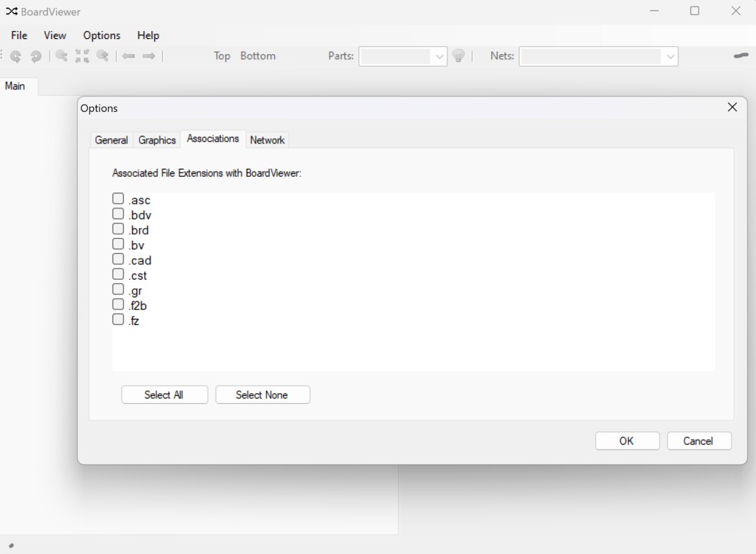
Task: Select the Main tab in main window
Action: (x=15, y=86)
